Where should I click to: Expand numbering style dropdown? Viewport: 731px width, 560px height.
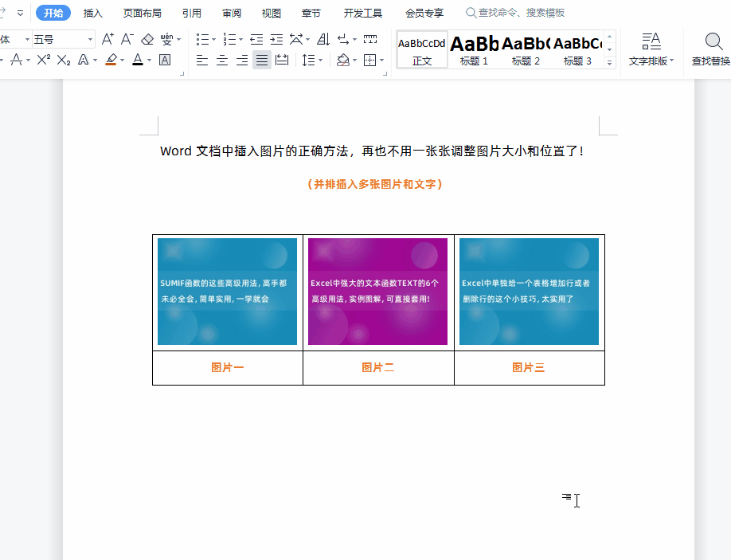(240, 39)
